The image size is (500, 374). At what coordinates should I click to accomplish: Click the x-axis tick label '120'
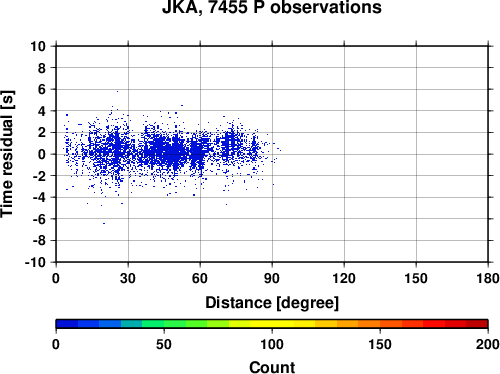pyautogui.click(x=344, y=278)
